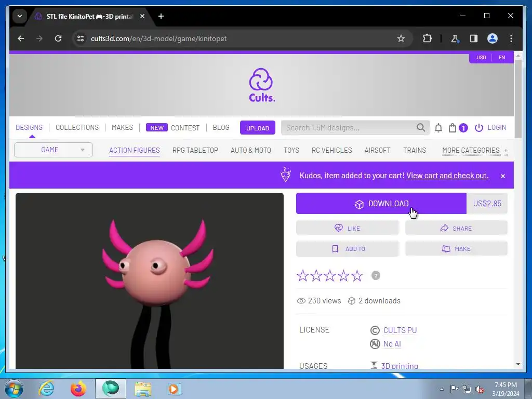The width and height of the screenshot is (532, 399).
Task: Click the page vertical scrollbar thumb
Action: 518,99
